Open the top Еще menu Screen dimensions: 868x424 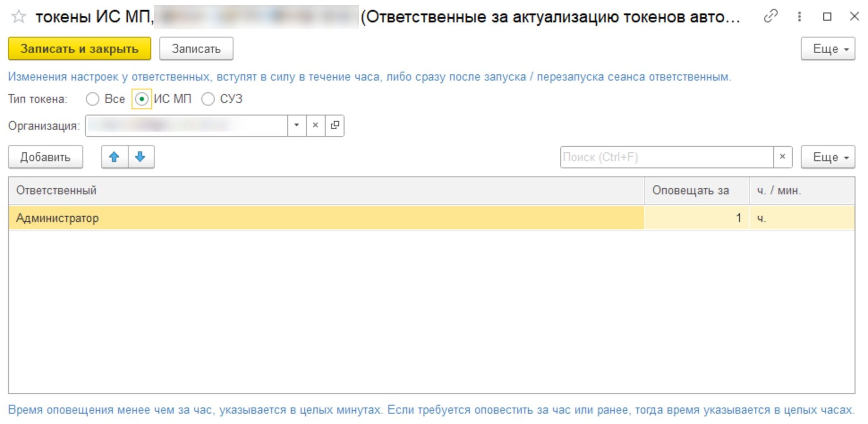pos(828,49)
